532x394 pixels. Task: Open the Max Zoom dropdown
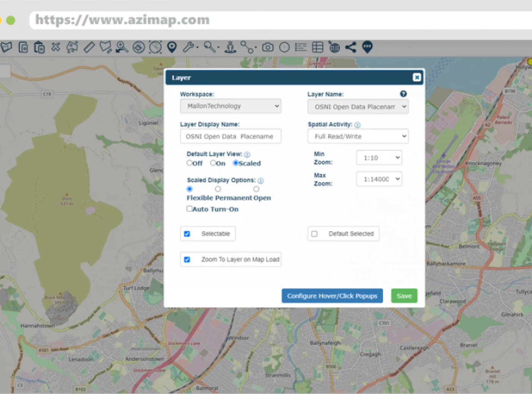[x=379, y=179]
